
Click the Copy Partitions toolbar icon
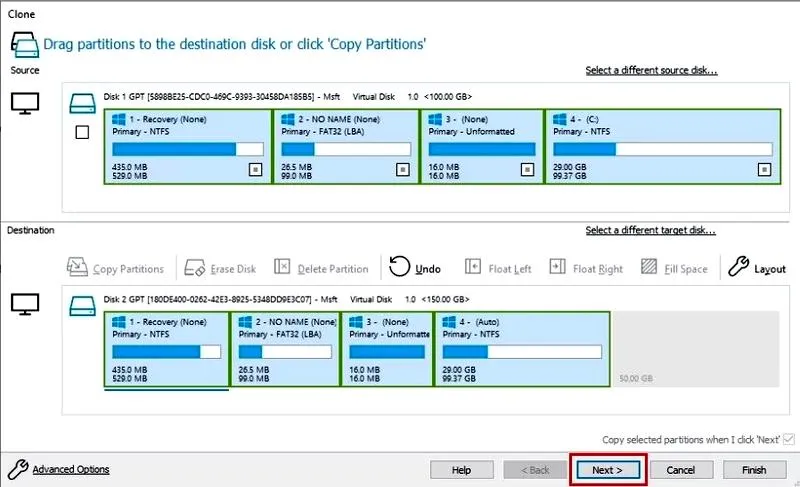tap(77, 267)
